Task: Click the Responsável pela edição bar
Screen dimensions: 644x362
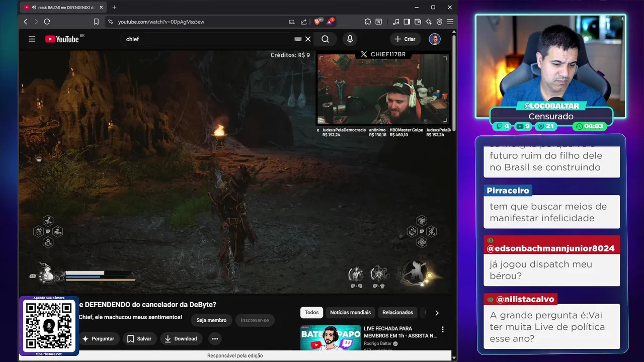Action: [x=235, y=355]
